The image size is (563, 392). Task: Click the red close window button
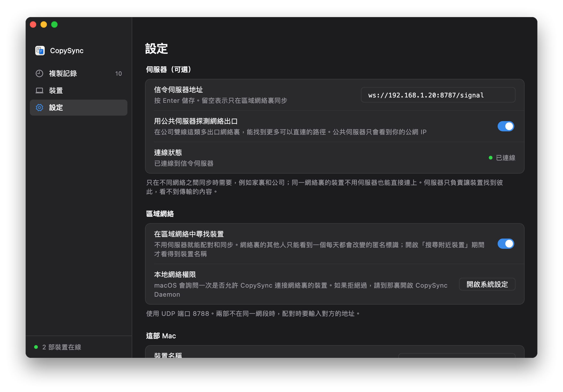[33, 24]
